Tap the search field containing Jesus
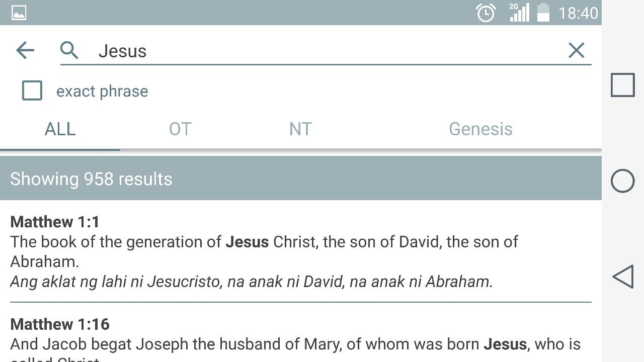This screenshot has width=644, height=362. click(327, 51)
